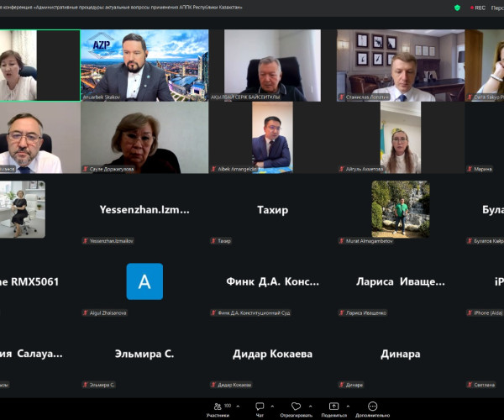Select the Murat Almagambetov profile photo
Image resolution: width=504 pixels, height=420 pixels.
pos(401,209)
